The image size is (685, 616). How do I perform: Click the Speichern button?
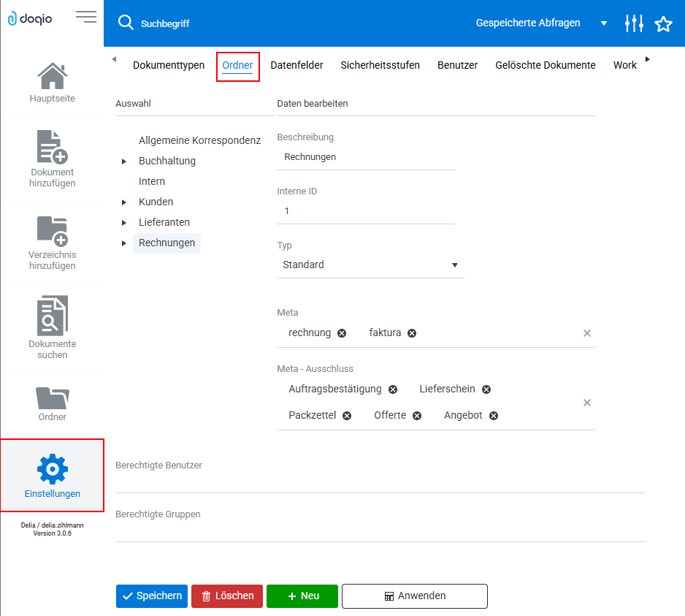click(x=152, y=596)
